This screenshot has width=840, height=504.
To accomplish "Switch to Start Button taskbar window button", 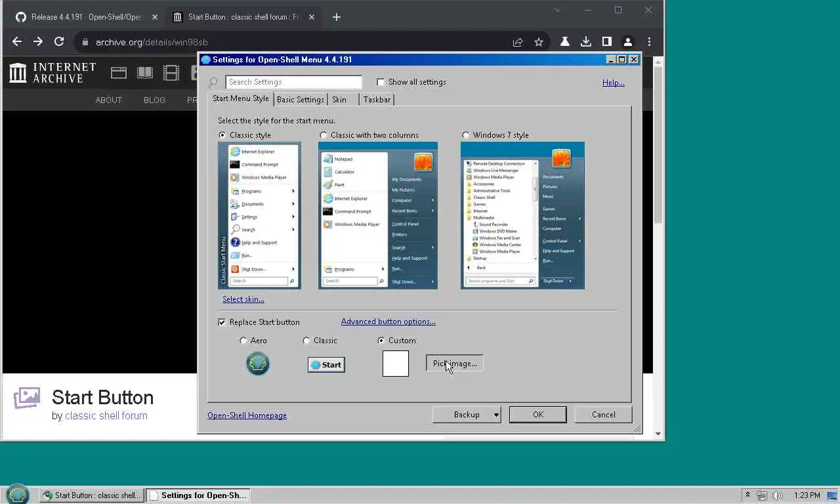I will click(91, 495).
